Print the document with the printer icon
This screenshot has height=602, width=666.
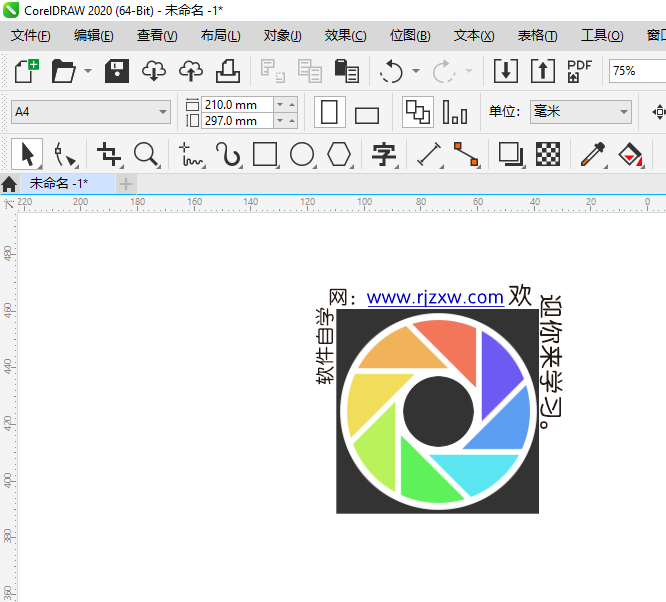click(x=228, y=71)
